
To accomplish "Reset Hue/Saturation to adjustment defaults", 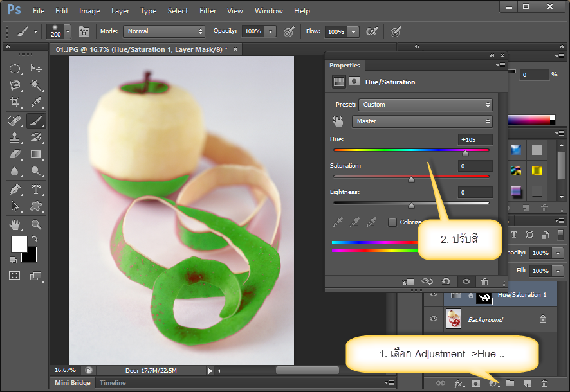I will pos(445,281).
